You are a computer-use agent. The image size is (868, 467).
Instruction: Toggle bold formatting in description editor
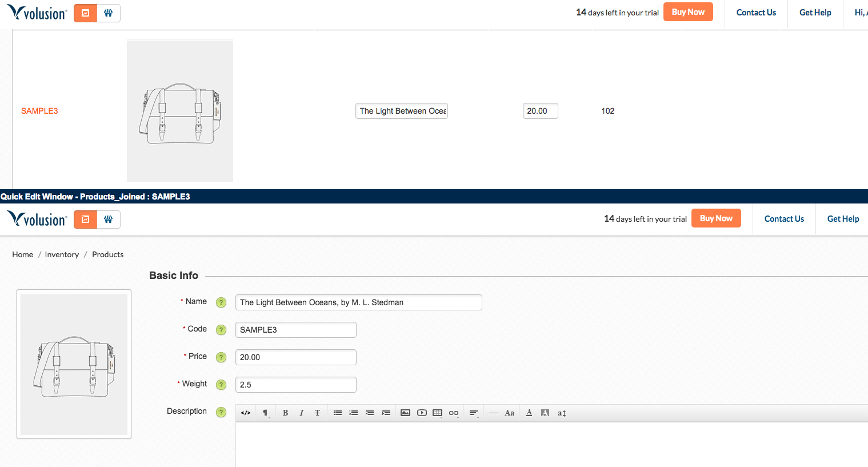coord(285,413)
